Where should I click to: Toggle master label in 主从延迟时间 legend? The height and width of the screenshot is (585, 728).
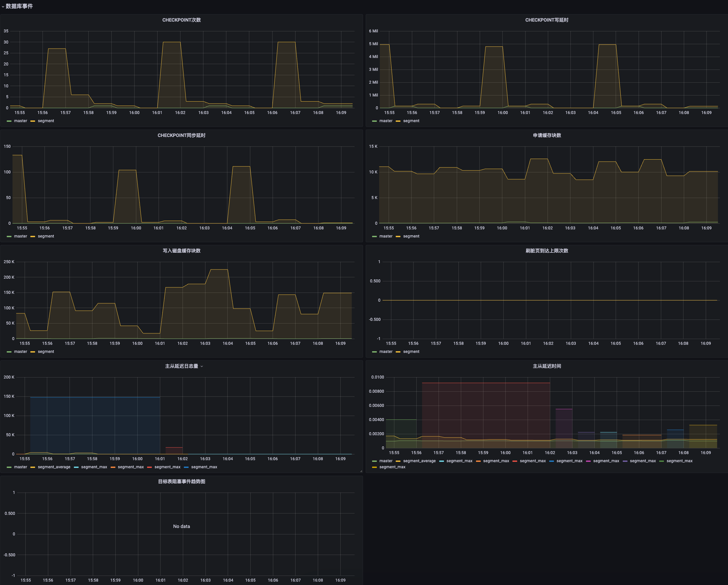point(386,461)
